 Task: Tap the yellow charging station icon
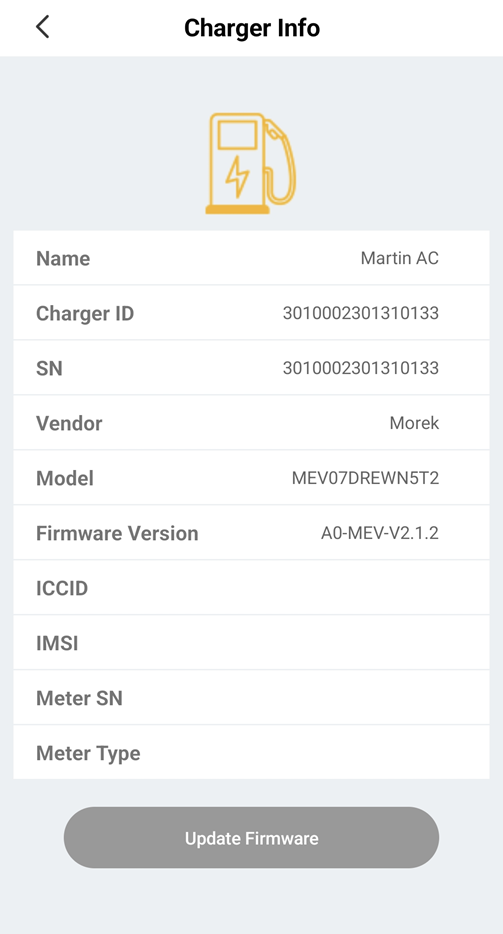pos(251,164)
